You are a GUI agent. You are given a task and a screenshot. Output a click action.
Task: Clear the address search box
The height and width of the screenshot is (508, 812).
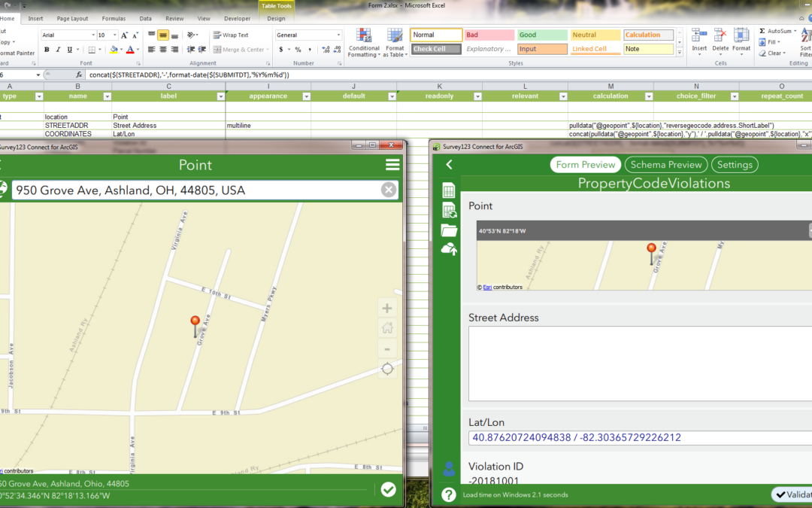[389, 190]
